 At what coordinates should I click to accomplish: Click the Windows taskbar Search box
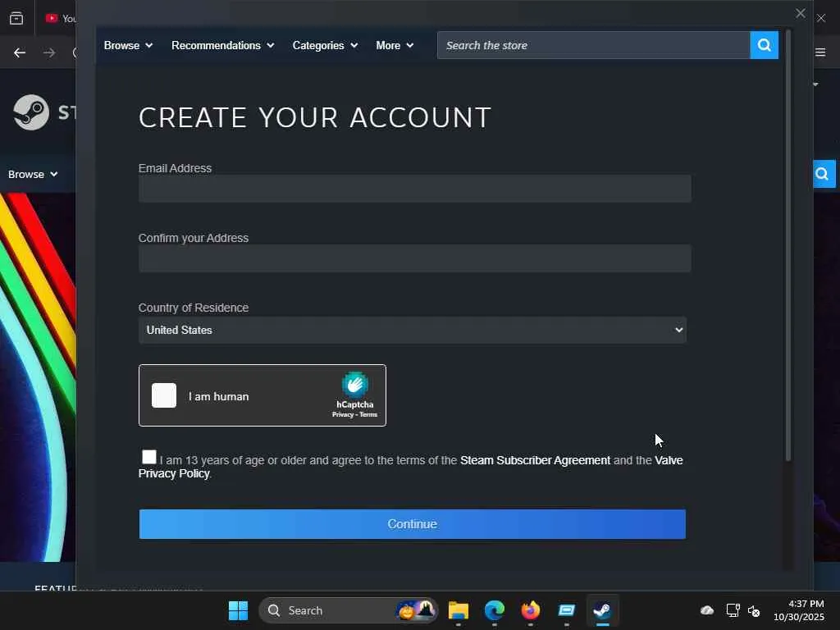(x=348, y=610)
